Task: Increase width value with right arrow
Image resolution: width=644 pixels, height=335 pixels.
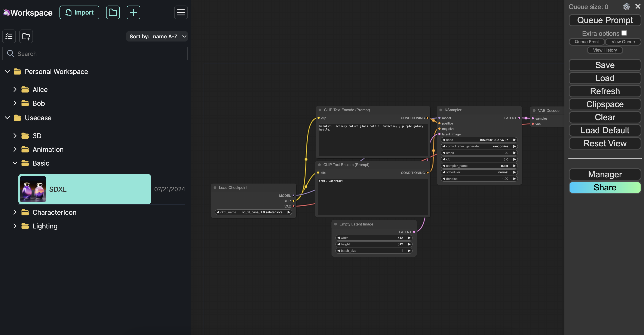Action: 409,238
